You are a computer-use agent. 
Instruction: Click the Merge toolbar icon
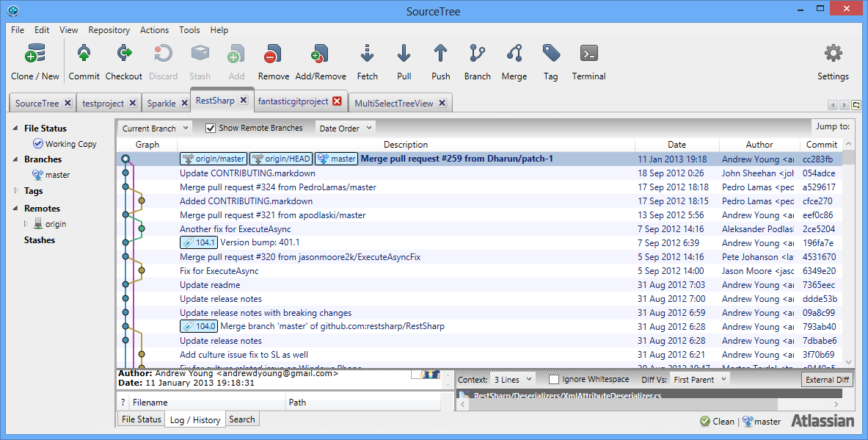[x=514, y=54]
